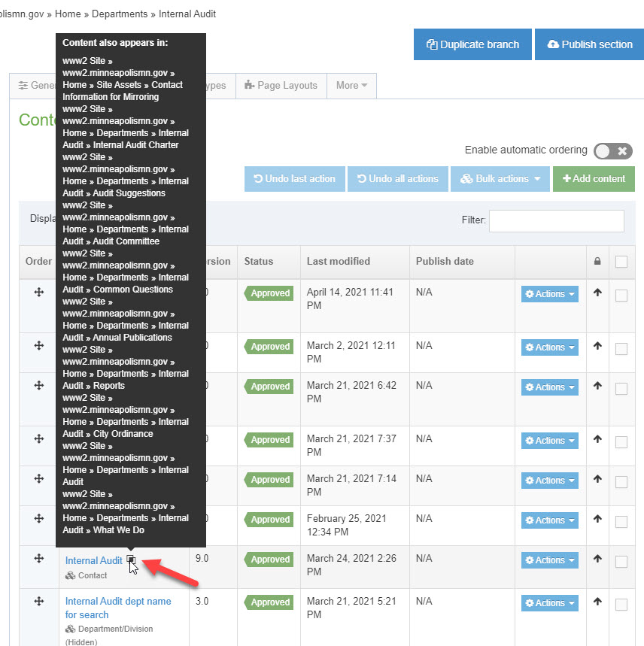This screenshot has width=644, height=646.
Task: Click the up arrow in the March 2, 2021 row
Action: point(597,346)
